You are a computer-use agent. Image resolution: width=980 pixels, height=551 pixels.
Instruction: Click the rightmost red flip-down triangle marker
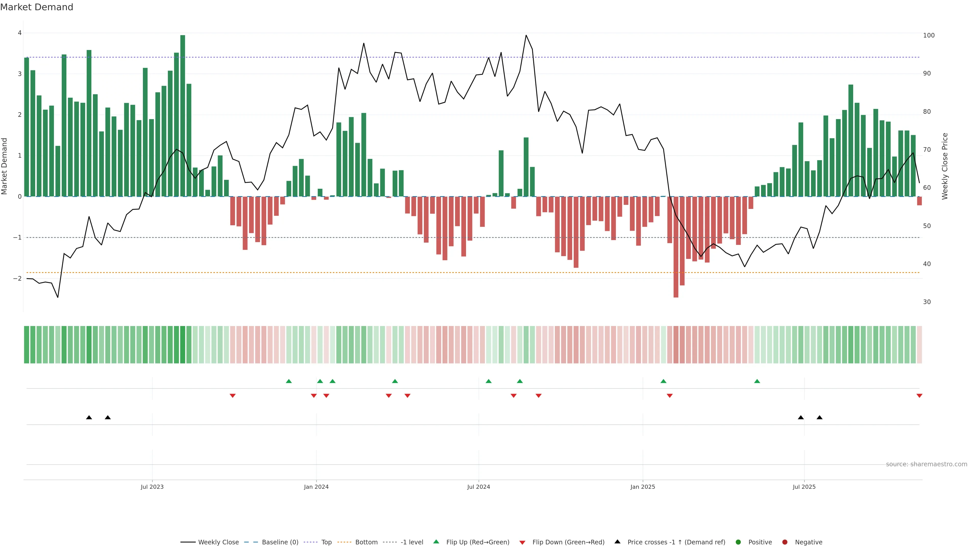tap(919, 396)
